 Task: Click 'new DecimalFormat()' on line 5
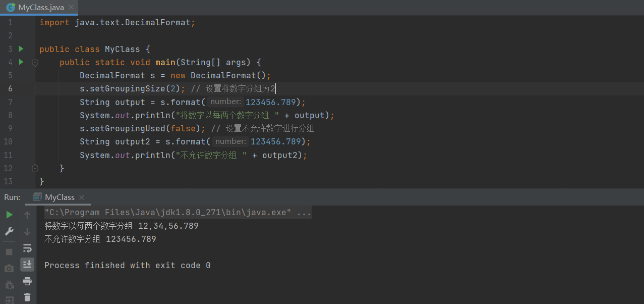click(x=218, y=76)
